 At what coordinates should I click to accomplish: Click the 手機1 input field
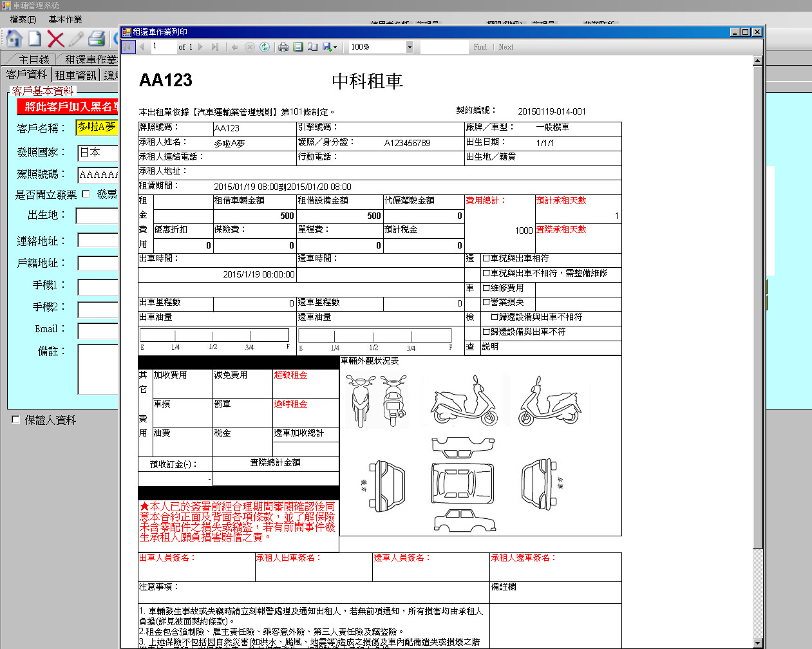[x=98, y=287]
